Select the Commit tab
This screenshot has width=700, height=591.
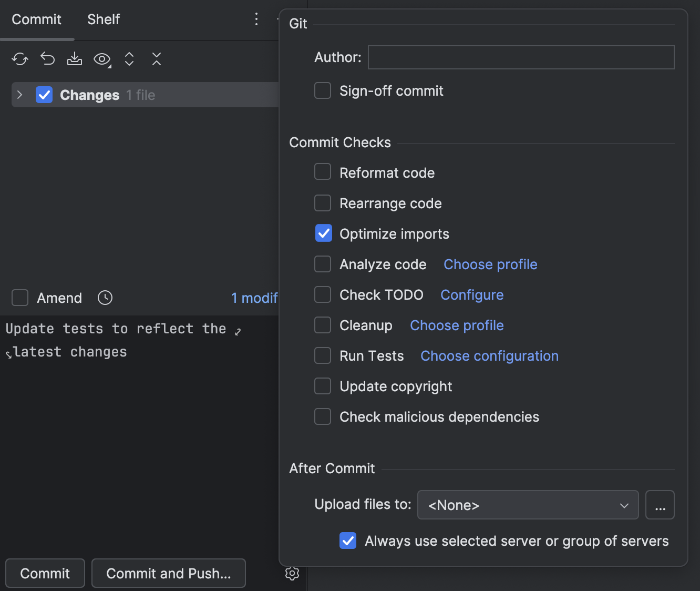37,19
